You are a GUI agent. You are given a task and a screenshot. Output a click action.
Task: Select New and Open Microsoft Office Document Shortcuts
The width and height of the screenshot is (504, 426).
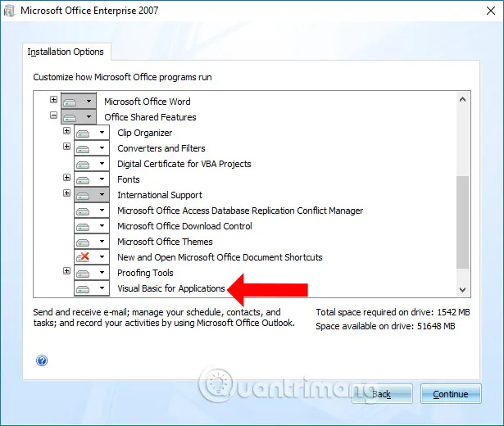[x=220, y=257]
